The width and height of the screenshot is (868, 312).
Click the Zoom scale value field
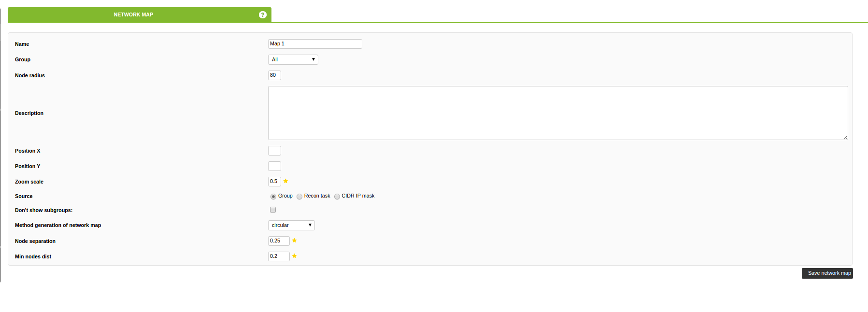(x=274, y=182)
